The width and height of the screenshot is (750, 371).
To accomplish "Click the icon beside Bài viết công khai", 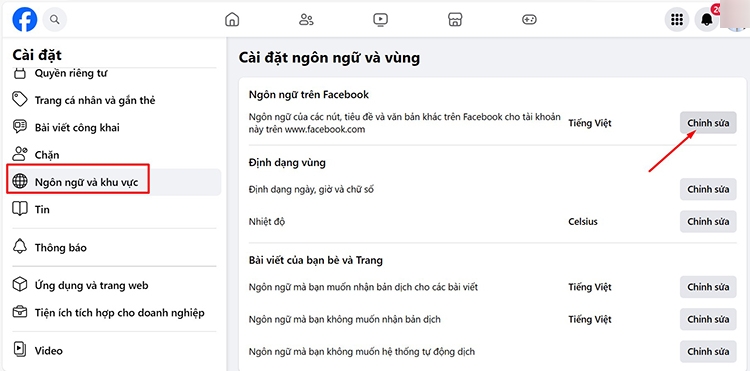I will click(x=19, y=127).
